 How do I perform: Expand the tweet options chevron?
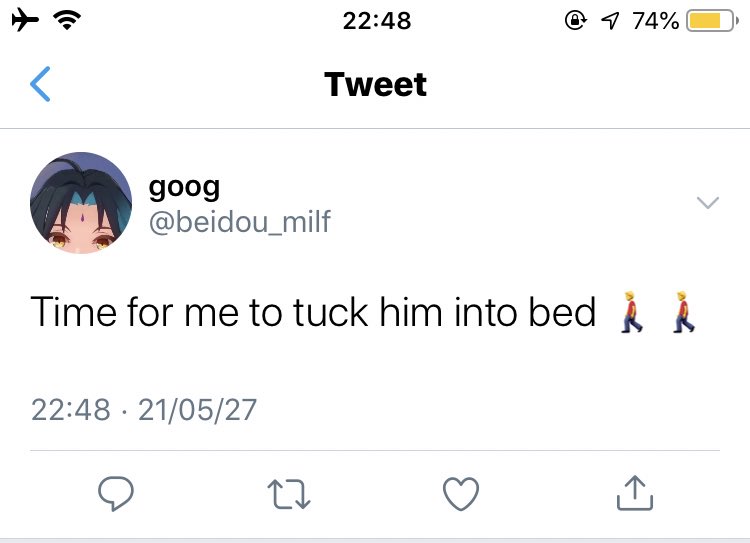click(708, 202)
